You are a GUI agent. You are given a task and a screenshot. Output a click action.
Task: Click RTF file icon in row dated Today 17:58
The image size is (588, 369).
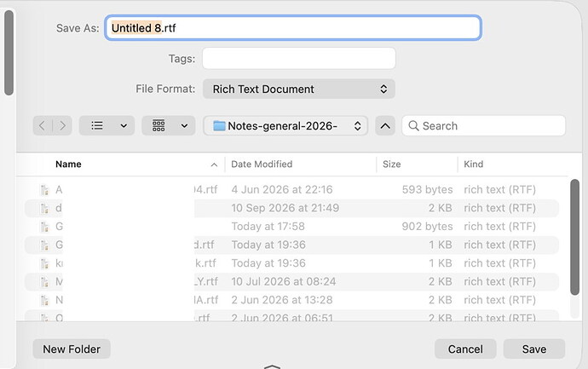(44, 227)
